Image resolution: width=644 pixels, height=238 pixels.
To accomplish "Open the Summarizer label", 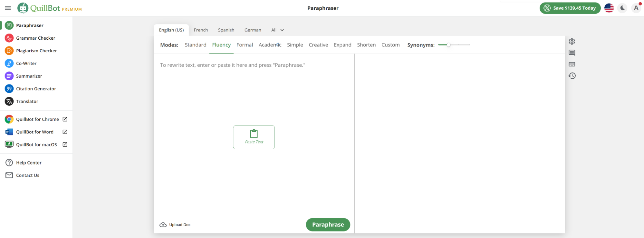I will coord(29,76).
